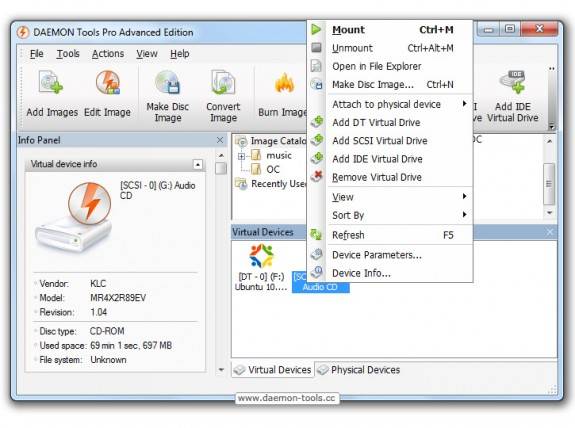Click the Device Info menu icon
Viewport: 575px width, 428px height.
point(316,272)
